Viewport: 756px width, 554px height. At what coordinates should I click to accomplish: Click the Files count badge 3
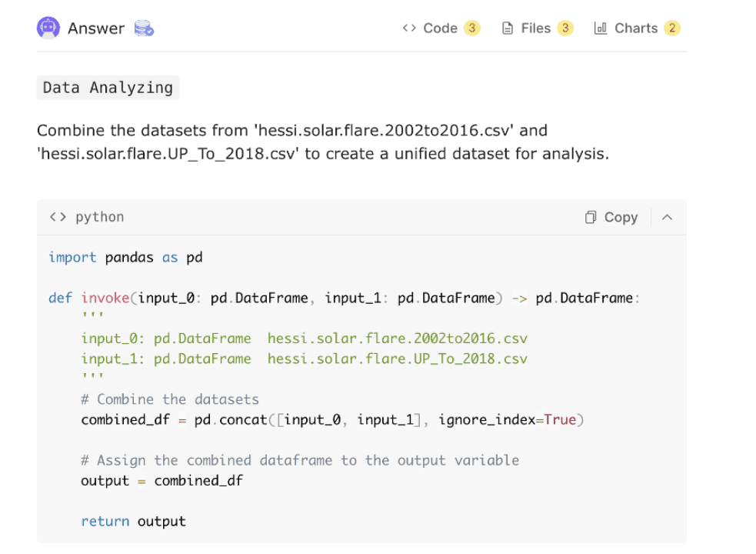click(565, 28)
